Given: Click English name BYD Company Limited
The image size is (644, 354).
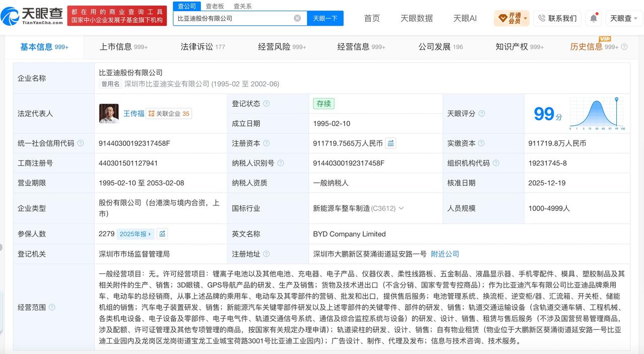Looking at the screenshot, I should pos(349,234).
